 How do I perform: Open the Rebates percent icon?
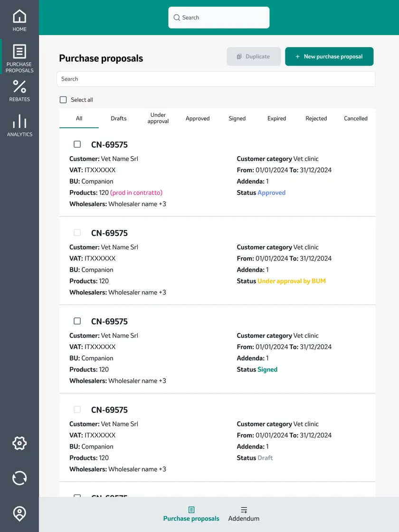tap(19, 86)
